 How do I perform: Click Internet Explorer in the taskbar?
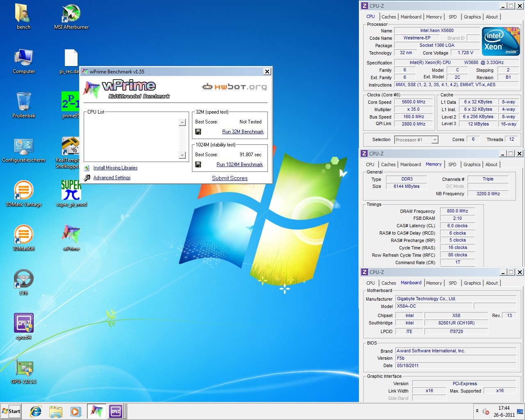pos(36,411)
